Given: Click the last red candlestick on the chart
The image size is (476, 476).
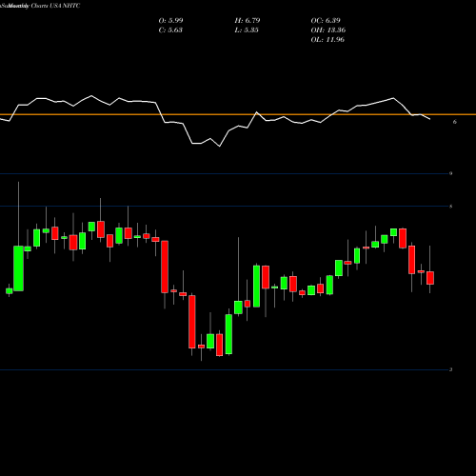Looking at the screenshot, I should (x=430, y=278).
